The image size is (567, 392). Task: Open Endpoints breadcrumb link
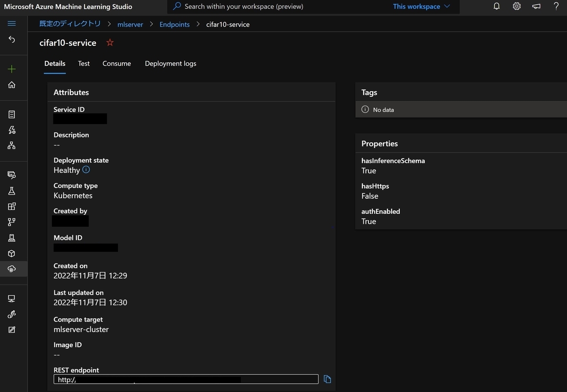pos(174,25)
